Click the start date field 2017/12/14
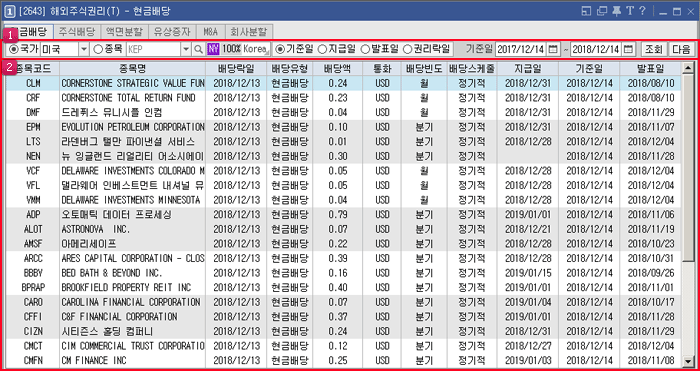The width and height of the screenshot is (700, 371). point(521,49)
